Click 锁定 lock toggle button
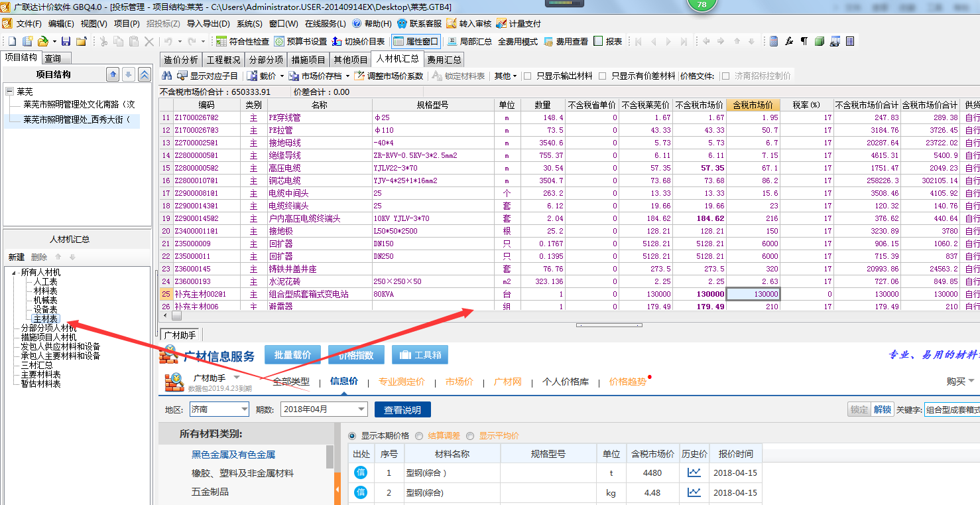Image resolution: width=980 pixels, height=505 pixels. click(859, 409)
